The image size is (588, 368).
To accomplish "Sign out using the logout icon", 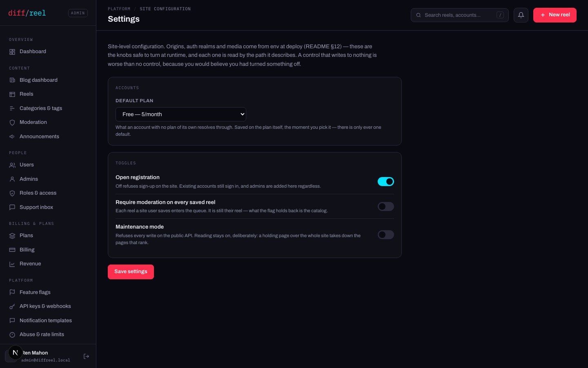I will pos(86,357).
